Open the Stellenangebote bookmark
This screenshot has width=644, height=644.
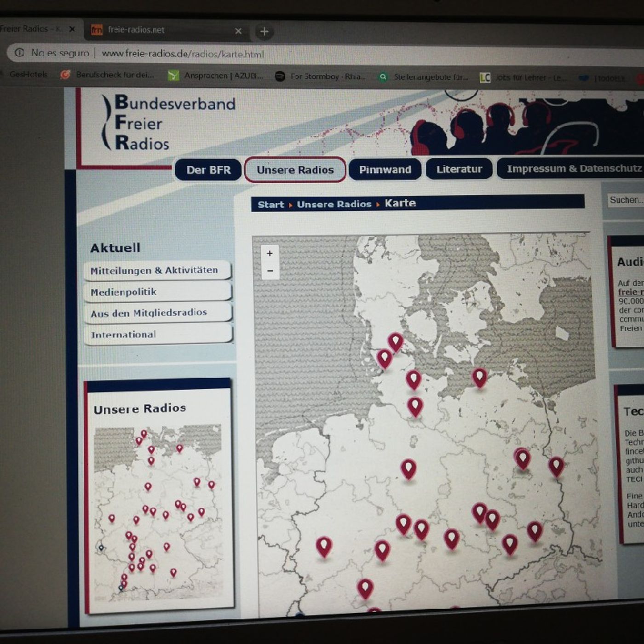point(423,77)
